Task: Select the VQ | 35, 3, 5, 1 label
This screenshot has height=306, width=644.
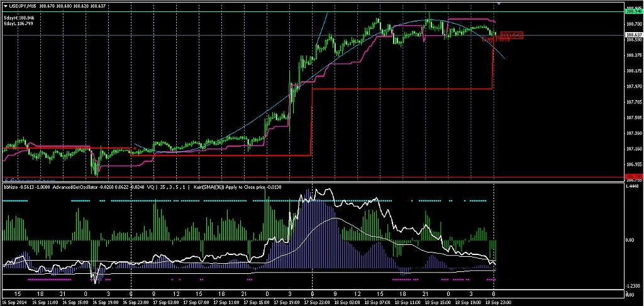Action: point(167,187)
